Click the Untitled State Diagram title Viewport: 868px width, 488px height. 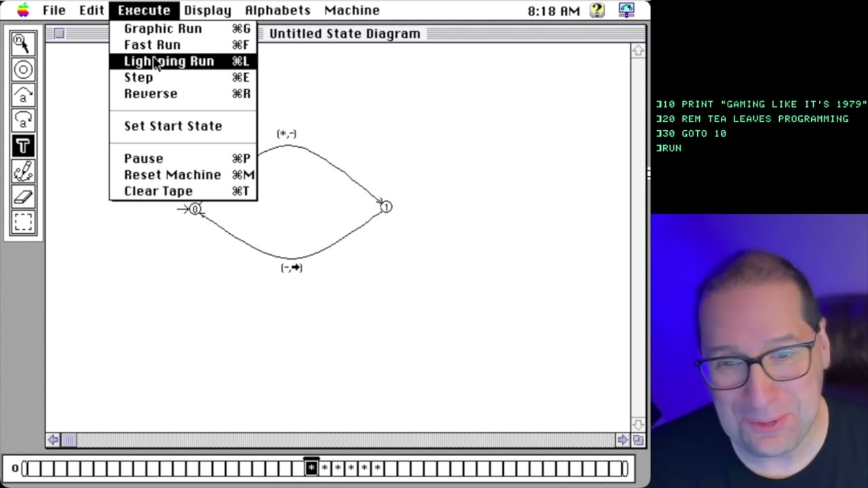point(344,33)
